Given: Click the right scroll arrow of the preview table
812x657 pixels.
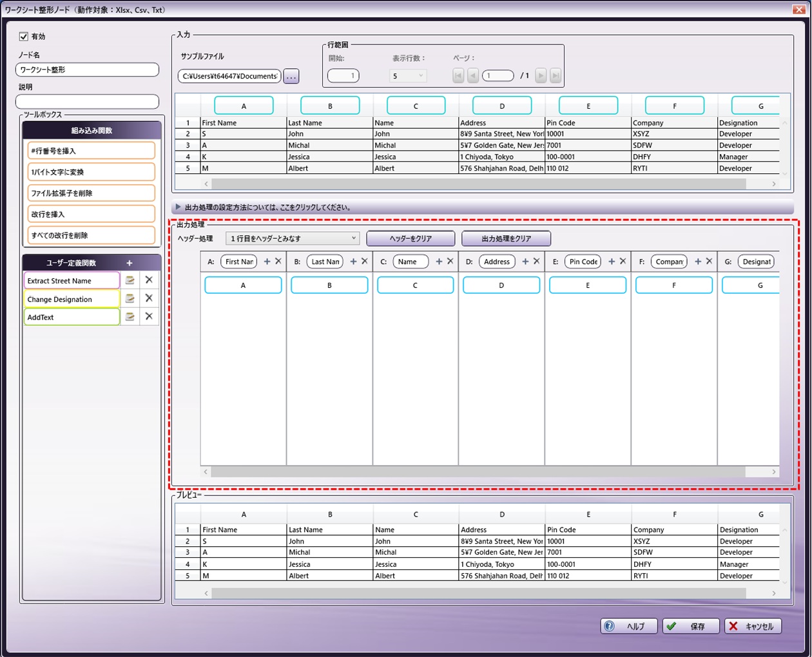Looking at the screenshot, I should pos(774,593).
